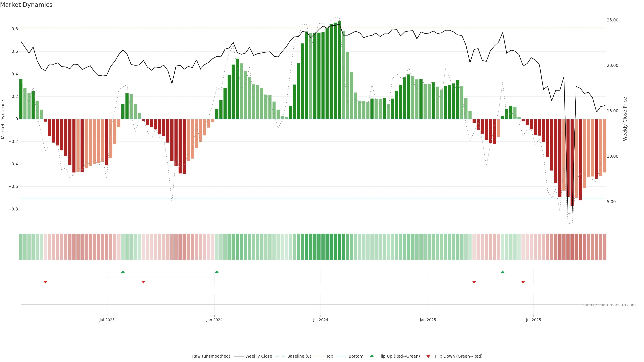644x362 pixels.
Task: Click the red flip-down marker after Jan 2025
Action: coord(474,282)
